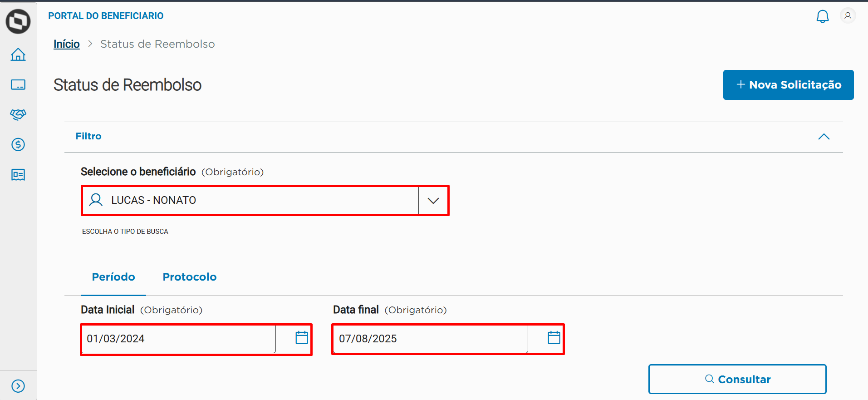Click the Data Inicial date field
This screenshot has height=400, width=868.
point(179,339)
